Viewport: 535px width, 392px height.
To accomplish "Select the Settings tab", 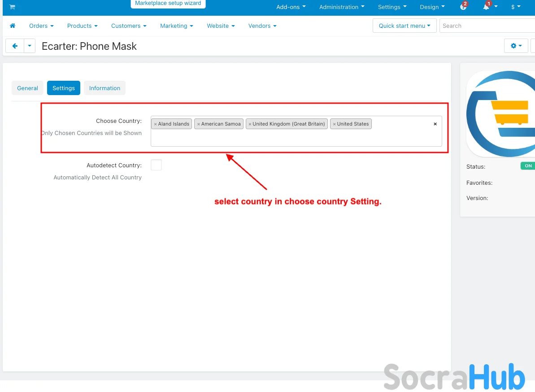I will tap(64, 88).
